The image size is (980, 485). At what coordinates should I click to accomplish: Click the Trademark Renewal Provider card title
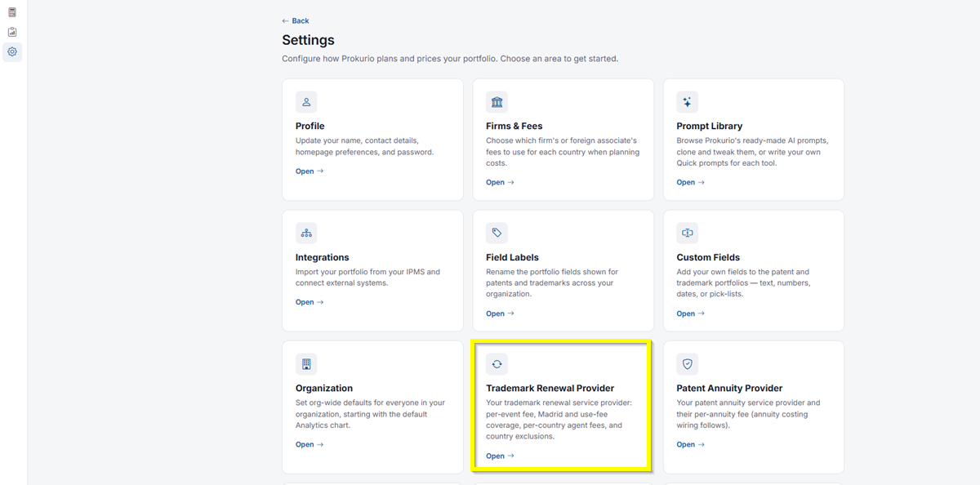tap(550, 388)
